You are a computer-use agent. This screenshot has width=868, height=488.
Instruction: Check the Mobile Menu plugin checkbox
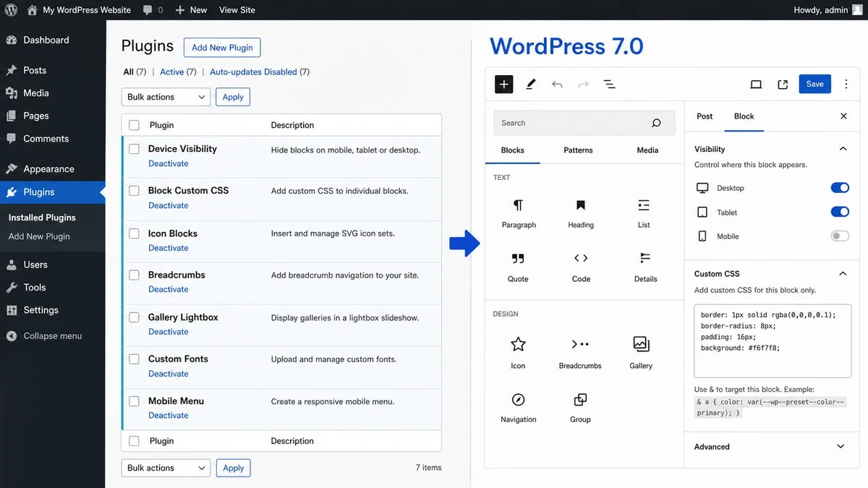(x=134, y=401)
